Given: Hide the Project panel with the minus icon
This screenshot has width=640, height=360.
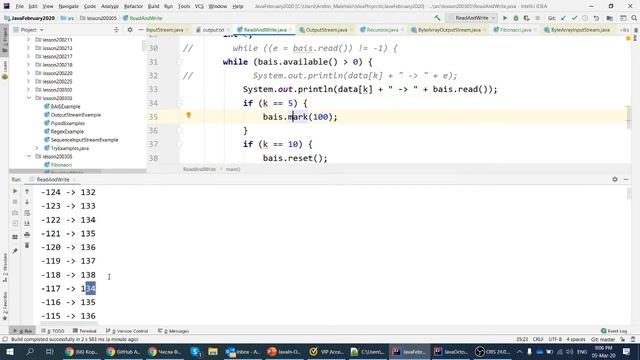Looking at the screenshot, I should tap(140, 30).
